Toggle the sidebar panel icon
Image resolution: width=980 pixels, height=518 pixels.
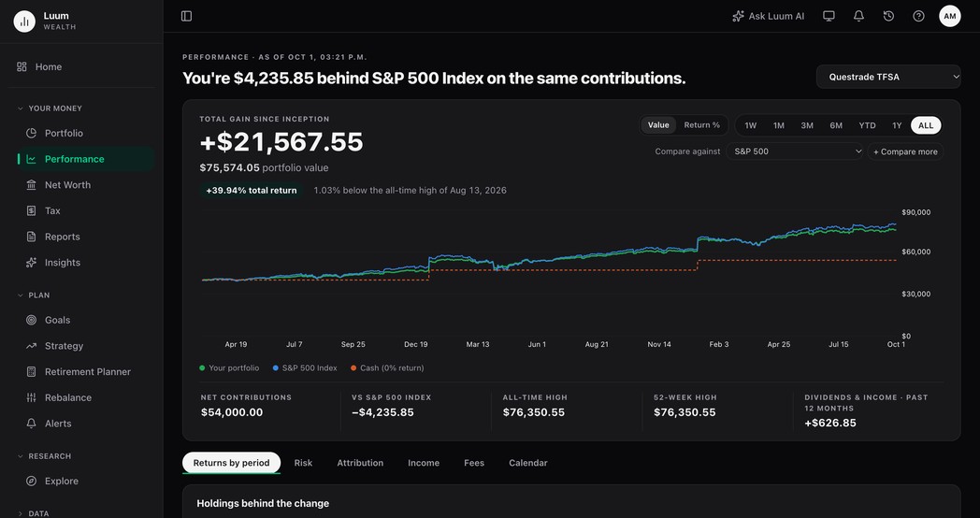click(186, 16)
